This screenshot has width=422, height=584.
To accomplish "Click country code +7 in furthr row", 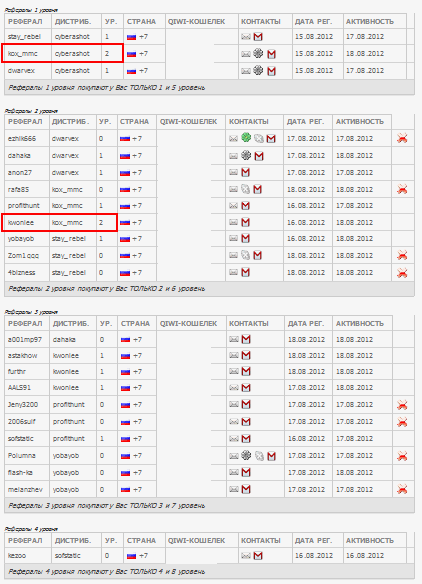I will 137,372.
